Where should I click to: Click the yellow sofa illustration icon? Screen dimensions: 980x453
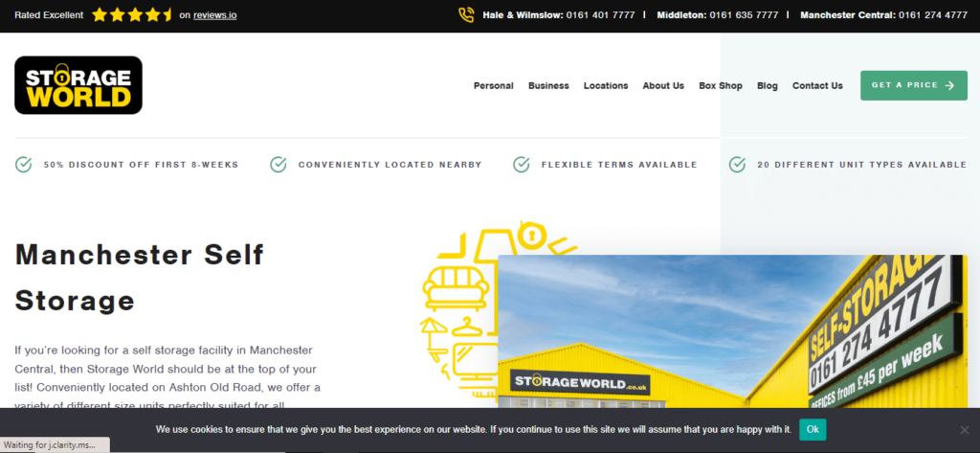457,287
